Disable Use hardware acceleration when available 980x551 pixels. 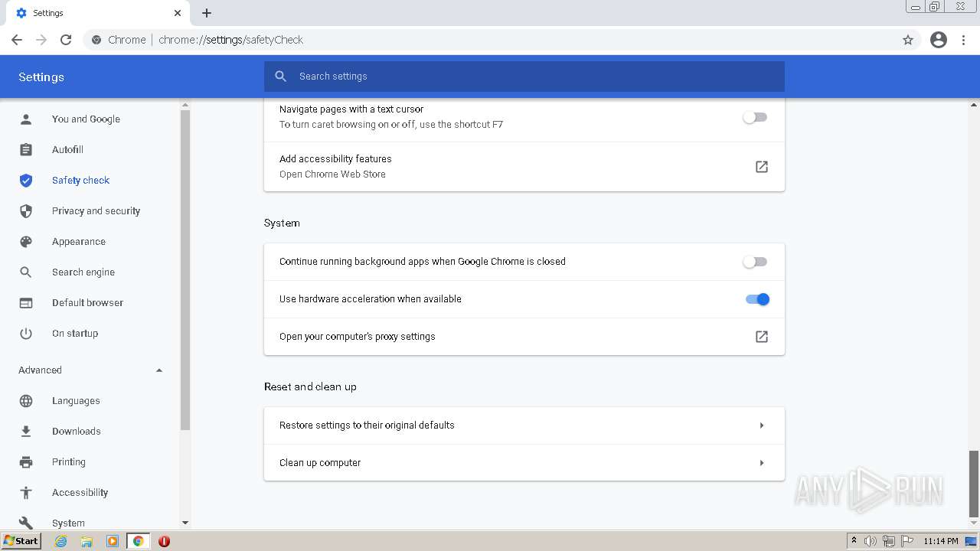click(757, 299)
